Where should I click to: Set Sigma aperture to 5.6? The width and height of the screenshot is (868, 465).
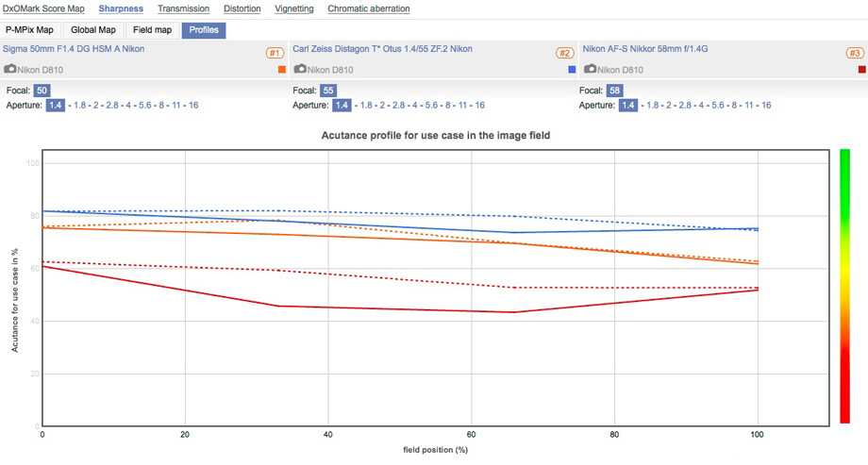tap(145, 106)
